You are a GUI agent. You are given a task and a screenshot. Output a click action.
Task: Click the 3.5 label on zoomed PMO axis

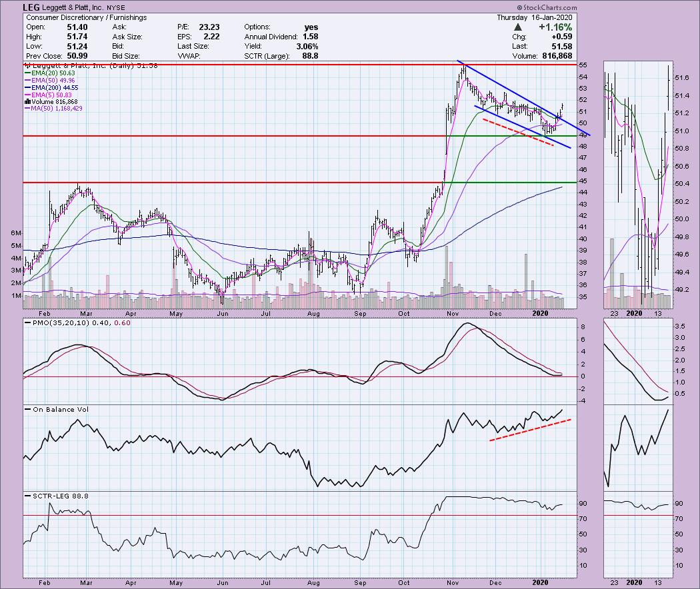tap(680, 326)
